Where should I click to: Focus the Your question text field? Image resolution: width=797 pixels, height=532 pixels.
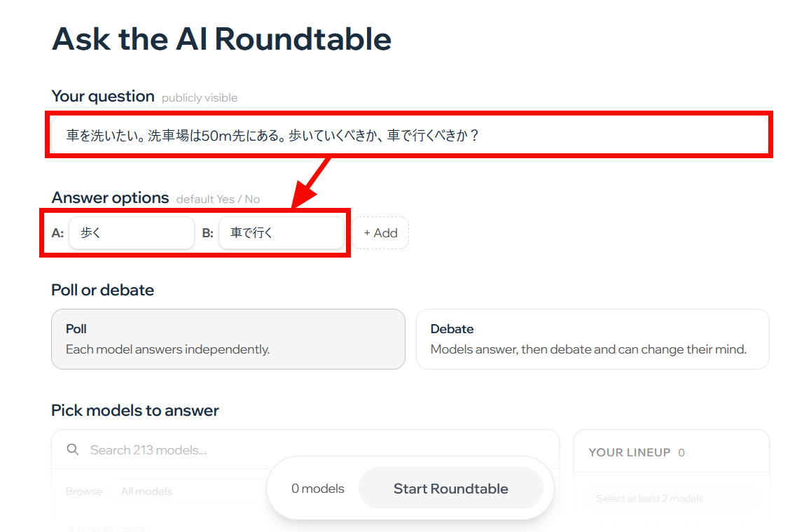click(x=410, y=135)
